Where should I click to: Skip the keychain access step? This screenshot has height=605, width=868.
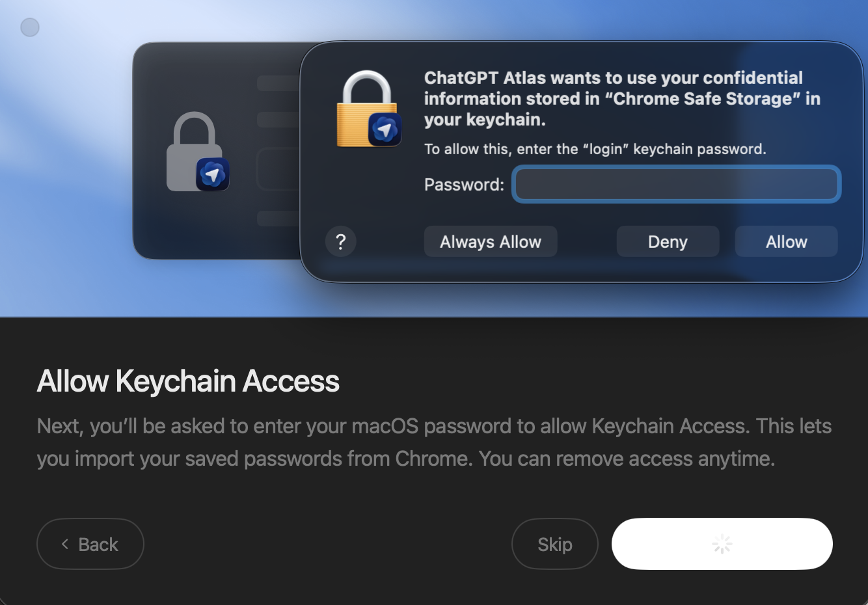(x=554, y=544)
